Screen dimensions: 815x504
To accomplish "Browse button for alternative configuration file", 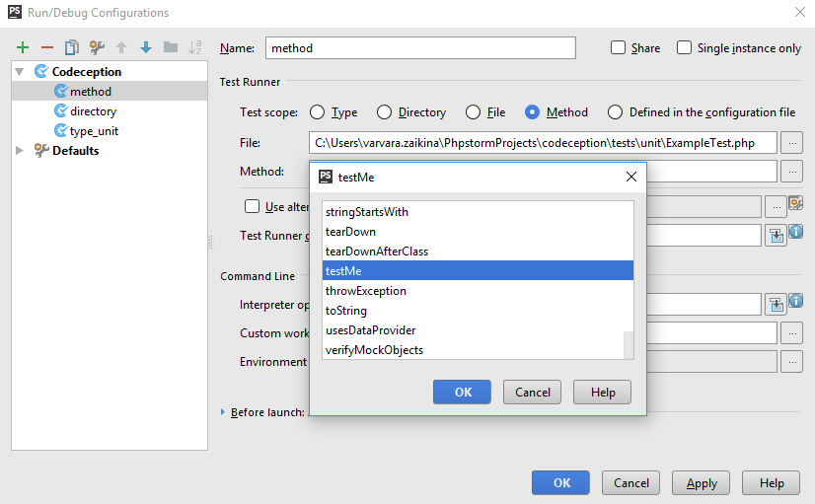I will click(776, 207).
